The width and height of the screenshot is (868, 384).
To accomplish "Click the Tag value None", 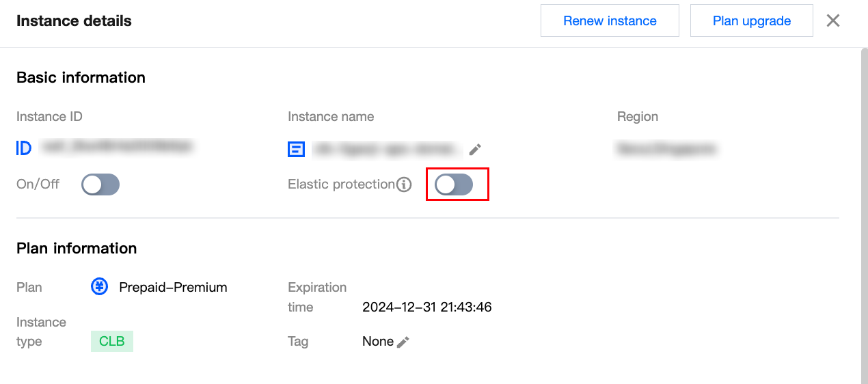I will 377,341.
